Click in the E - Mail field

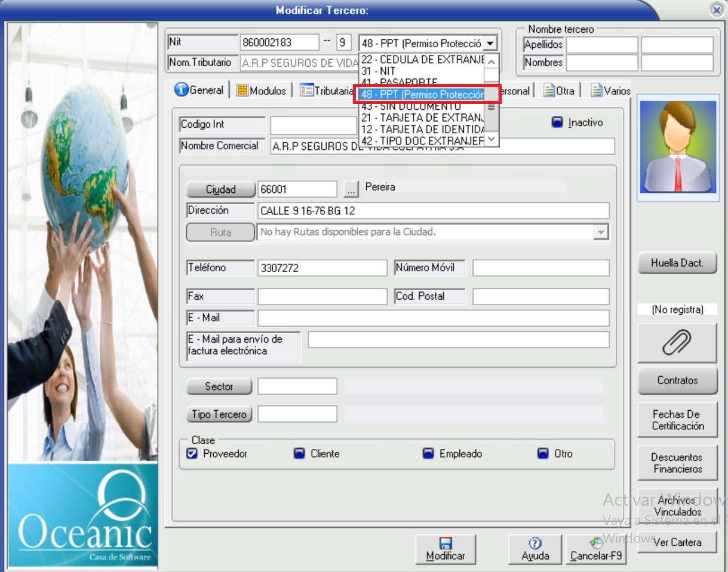(433, 318)
